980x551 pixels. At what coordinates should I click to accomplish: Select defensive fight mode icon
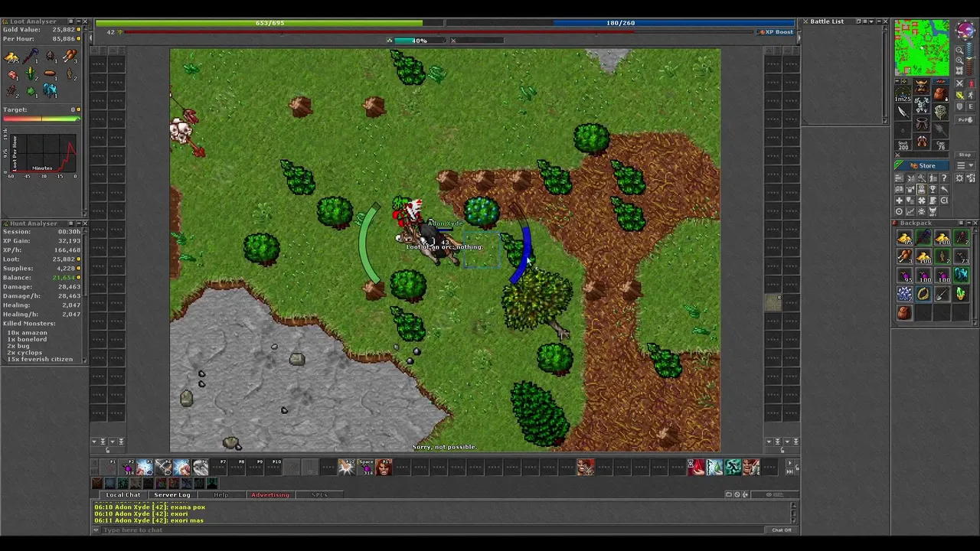[x=959, y=106]
